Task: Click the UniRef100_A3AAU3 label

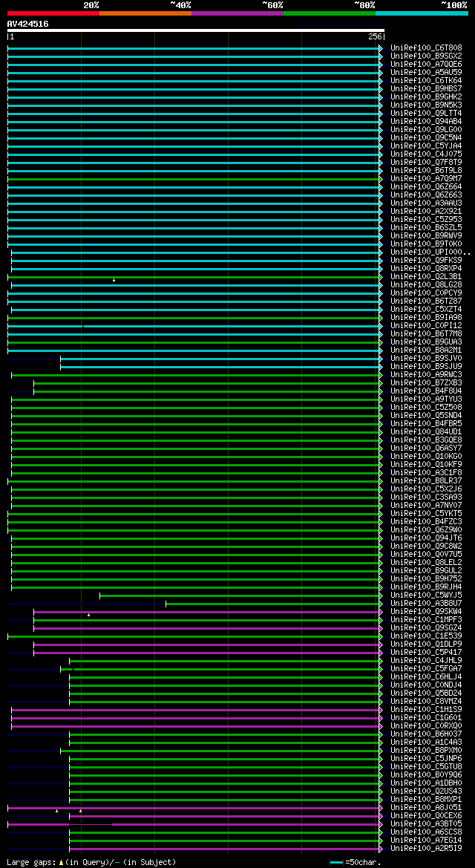Action: point(426,203)
